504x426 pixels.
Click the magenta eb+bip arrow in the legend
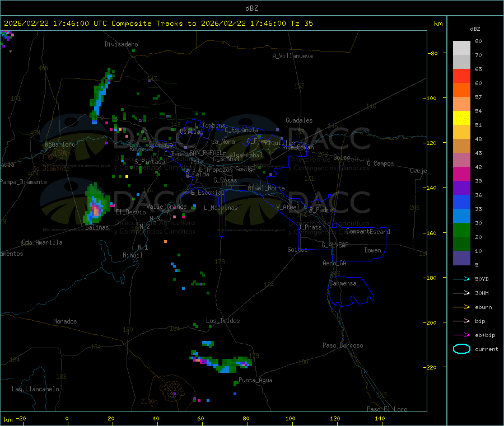coord(461,335)
